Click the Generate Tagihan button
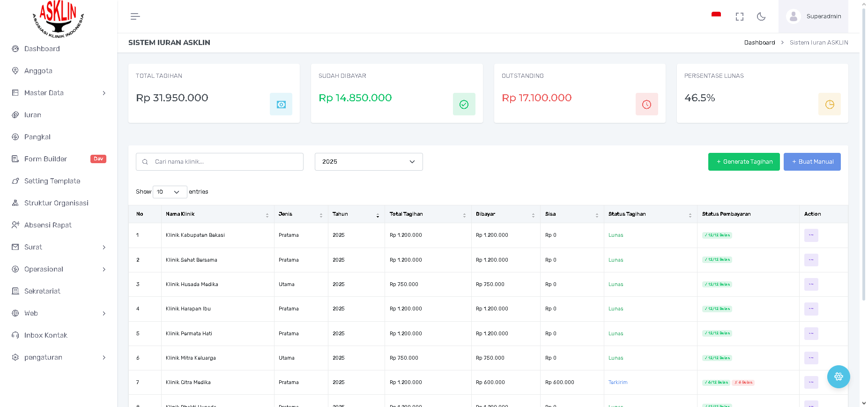The image size is (868, 407). coord(743,162)
